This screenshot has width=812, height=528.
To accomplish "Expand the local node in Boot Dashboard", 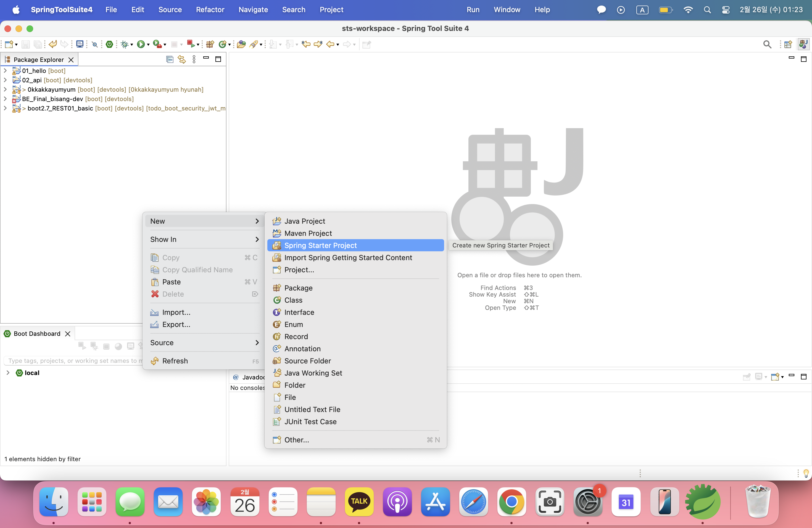I will coord(8,373).
